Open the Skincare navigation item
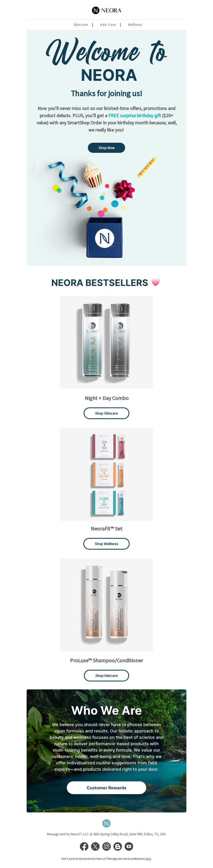The height and width of the screenshot is (868, 213). tap(81, 25)
